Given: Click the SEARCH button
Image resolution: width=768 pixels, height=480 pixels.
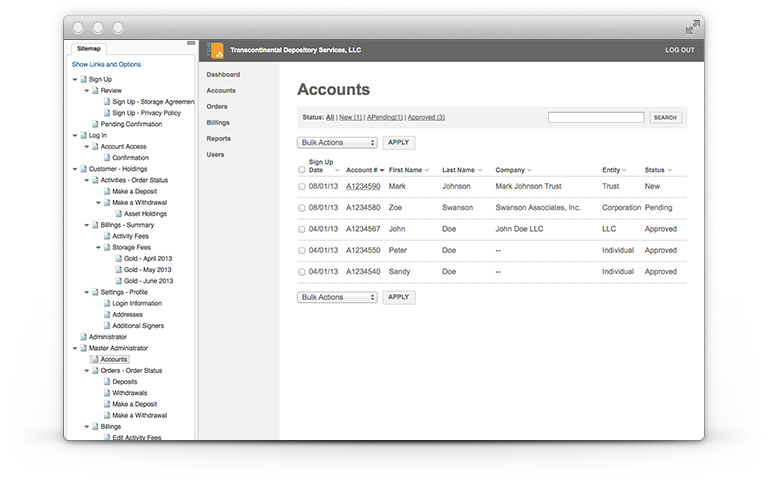Looking at the screenshot, I should 665,118.
